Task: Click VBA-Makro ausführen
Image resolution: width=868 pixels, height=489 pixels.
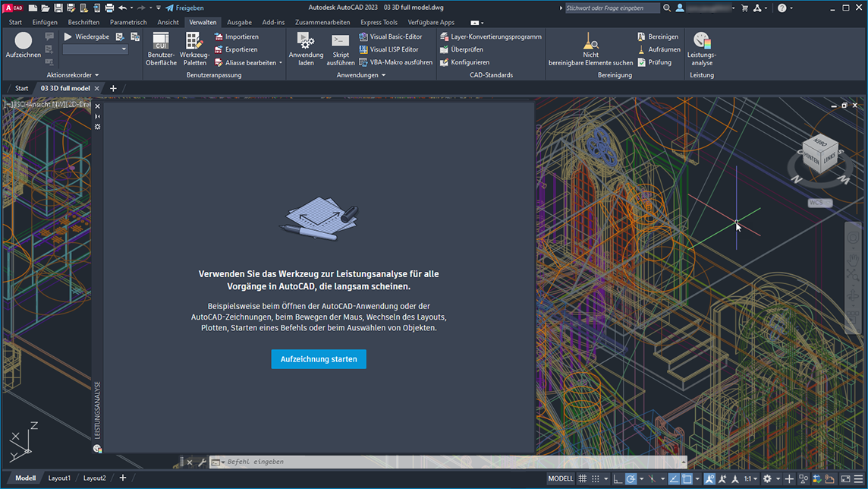Action: (395, 62)
